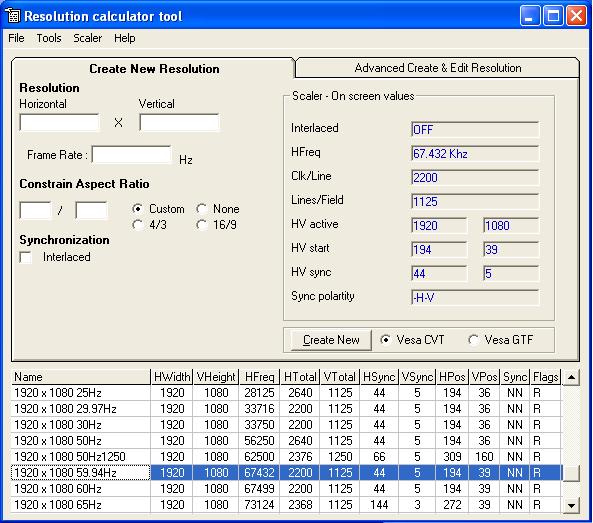The height and width of the screenshot is (523, 593).
Task: Select the 1920 x 1080 65Hz row
Action: 287,504
